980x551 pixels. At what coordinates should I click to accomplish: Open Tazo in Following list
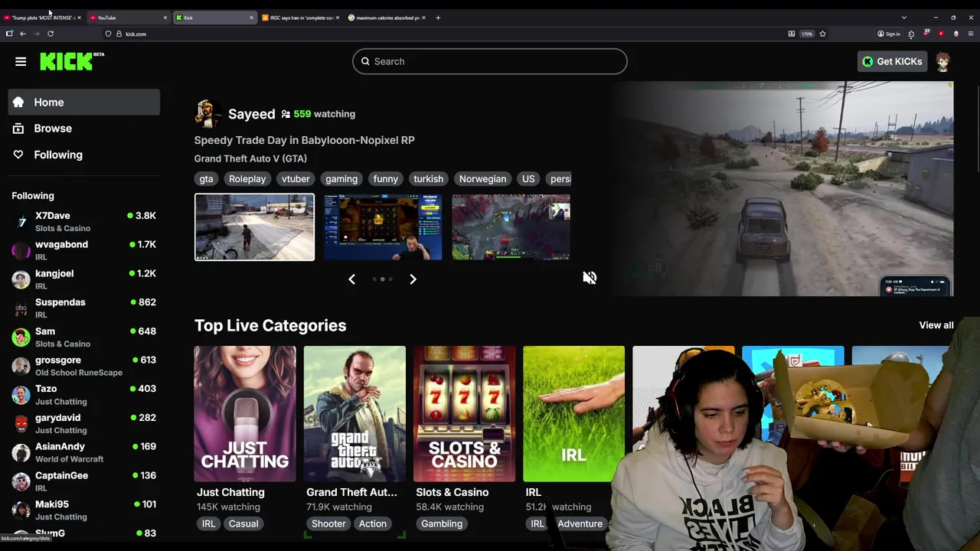pos(84,395)
